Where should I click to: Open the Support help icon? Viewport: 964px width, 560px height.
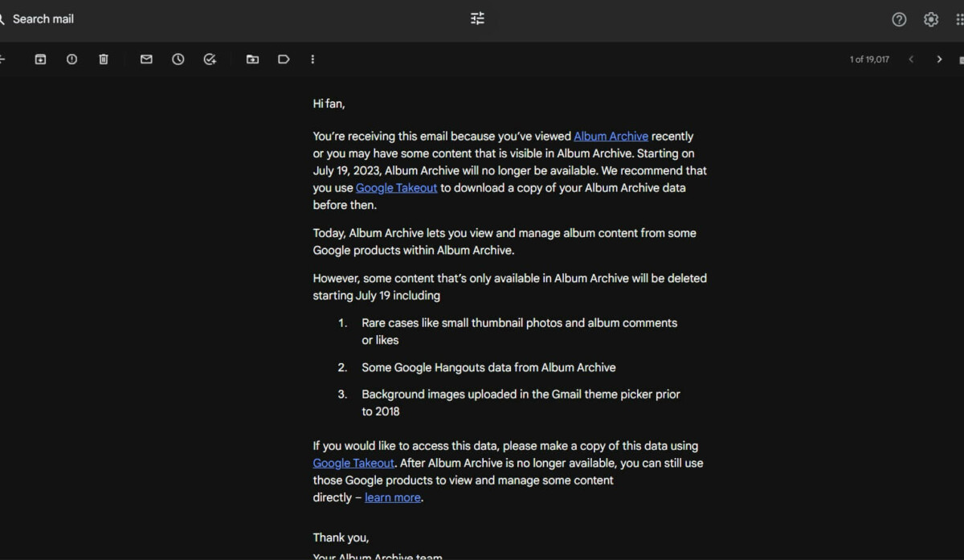coord(899,19)
